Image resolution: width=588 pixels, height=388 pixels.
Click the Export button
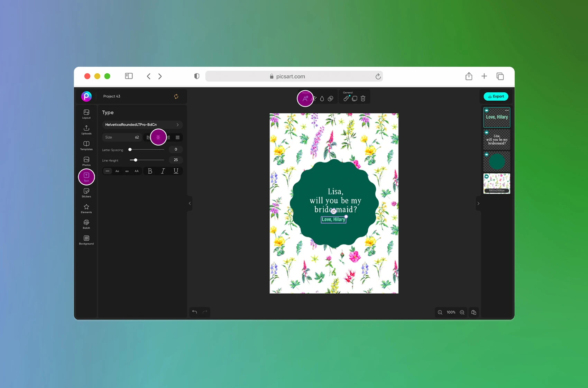click(496, 96)
